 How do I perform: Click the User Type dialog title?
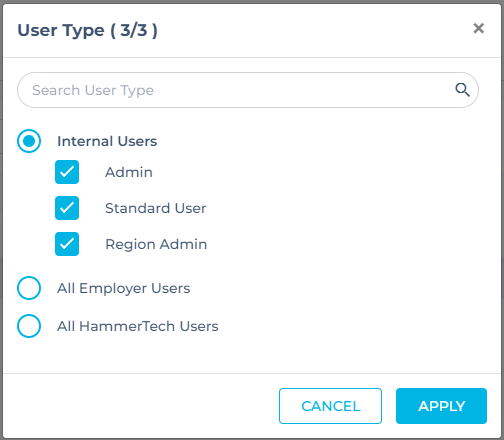coord(87,31)
